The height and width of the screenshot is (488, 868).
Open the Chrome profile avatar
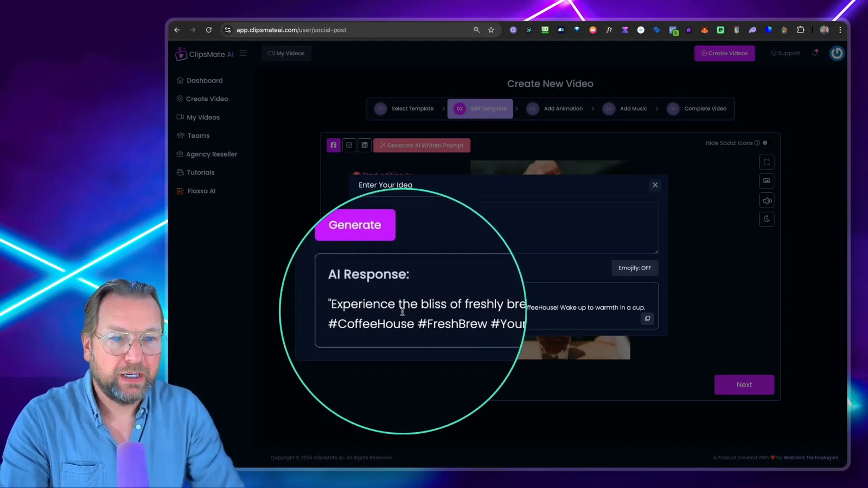[824, 30]
